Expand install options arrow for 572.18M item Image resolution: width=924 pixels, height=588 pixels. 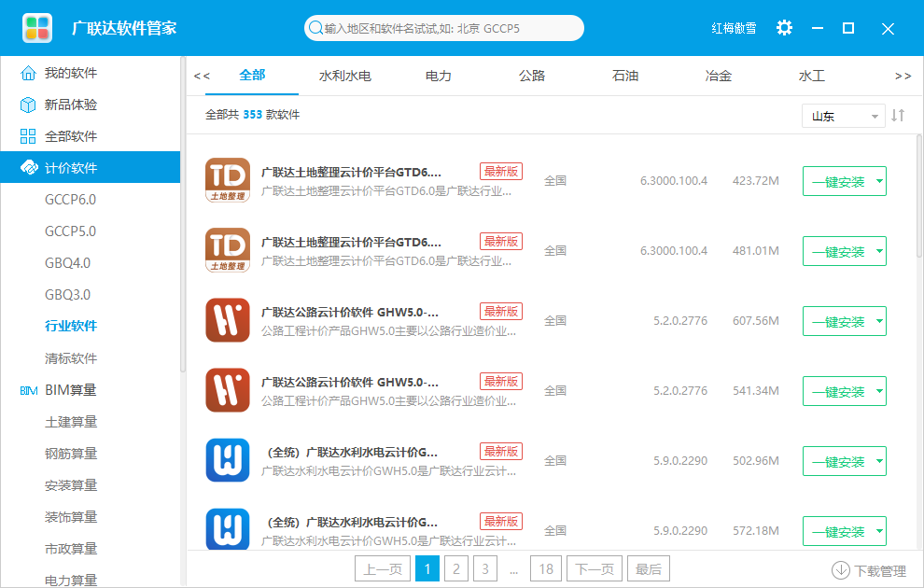879,531
